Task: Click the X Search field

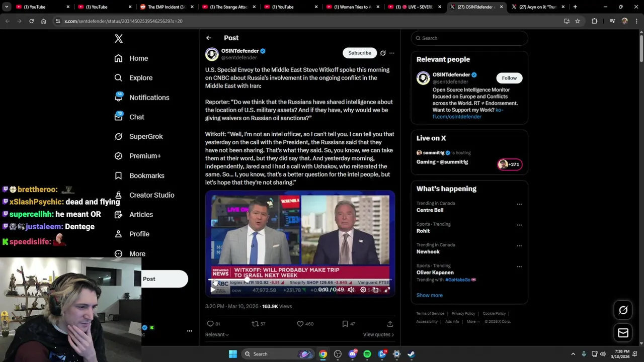Action: [469, 38]
